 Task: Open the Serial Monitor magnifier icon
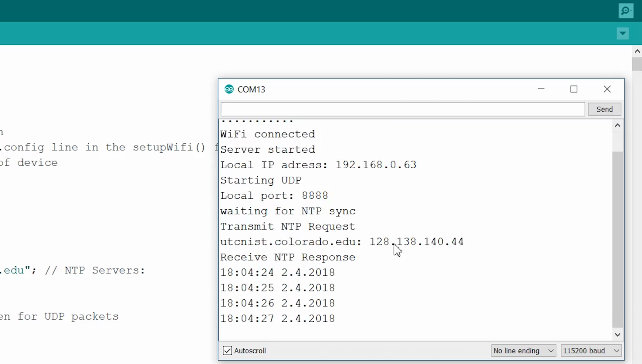(x=626, y=11)
